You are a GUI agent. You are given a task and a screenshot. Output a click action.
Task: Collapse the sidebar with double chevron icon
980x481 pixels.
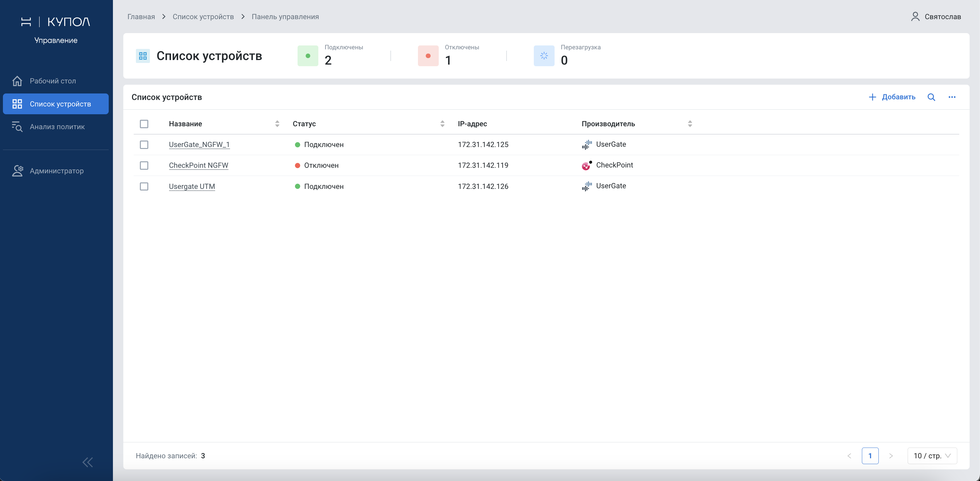tap(88, 462)
